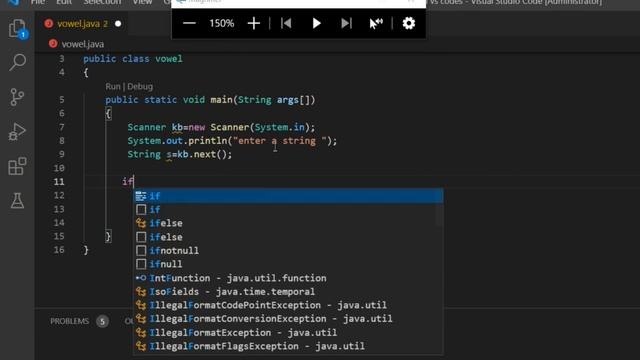Viewport: 640px width, 360px height.
Task: Select the vowel.java editor tab
Action: pos(83,24)
